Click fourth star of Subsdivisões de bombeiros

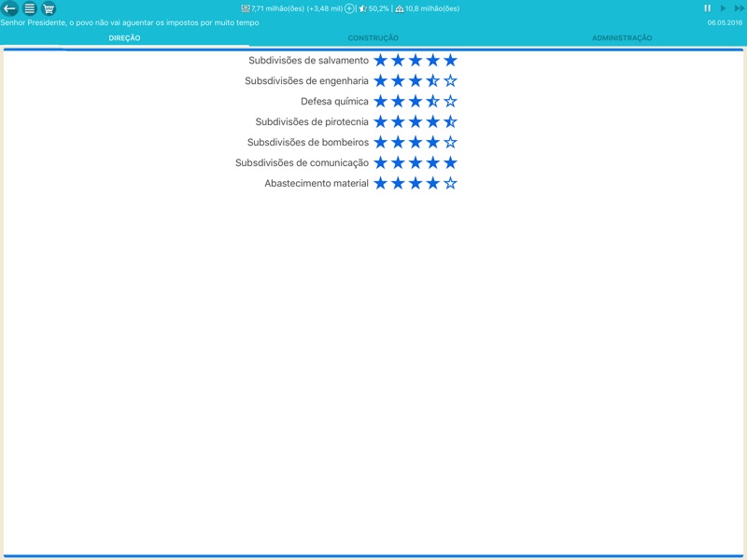pos(432,142)
